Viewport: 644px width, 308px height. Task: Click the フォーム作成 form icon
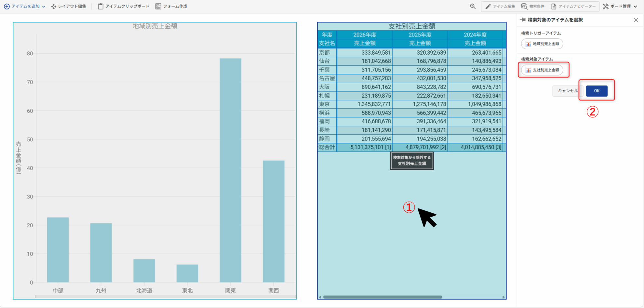[158, 7]
